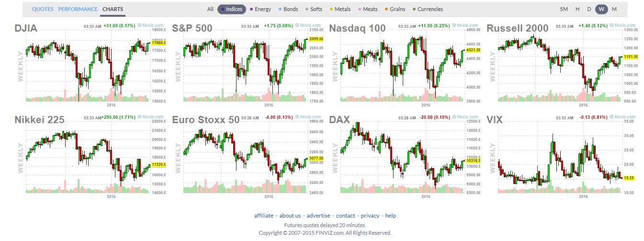Switch to the PERFORMANCE tab
The image size is (644, 241).
point(78,9)
